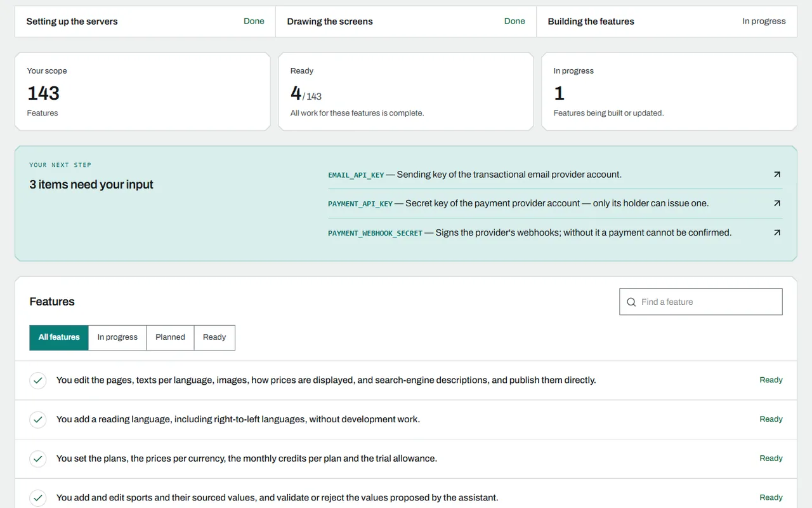Click Ready status on the plans row
812x508 pixels.
(x=771, y=458)
